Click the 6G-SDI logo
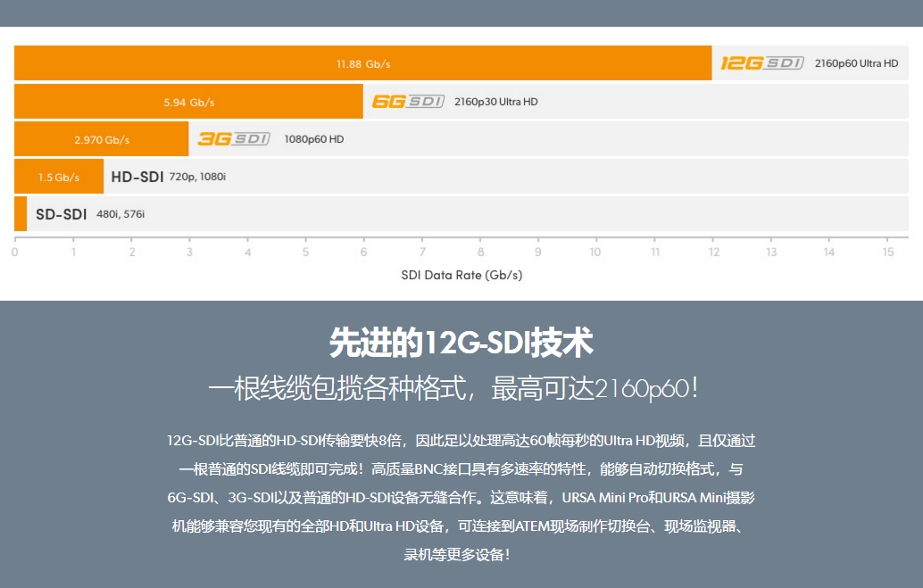The width and height of the screenshot is (923, 588). 408,102
